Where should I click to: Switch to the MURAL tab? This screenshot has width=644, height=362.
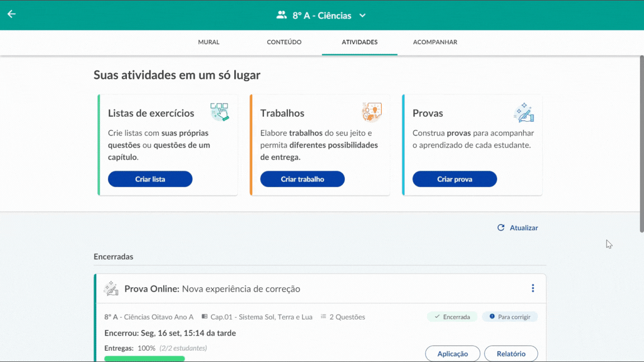click(208, 42)
